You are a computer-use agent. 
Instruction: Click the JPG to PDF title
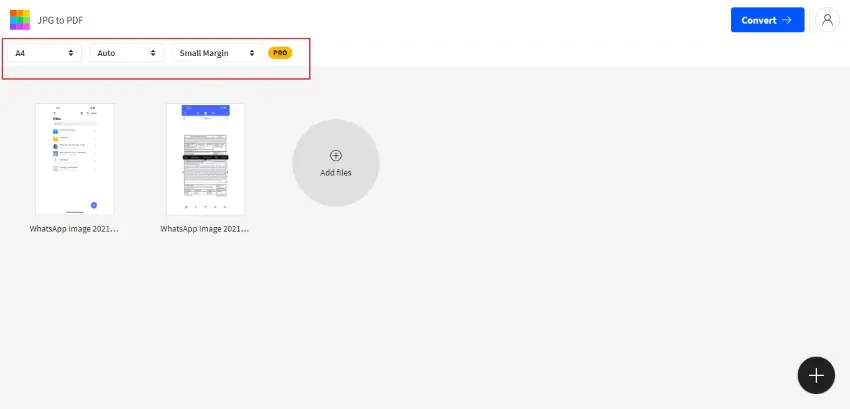(x=60, y=21)
